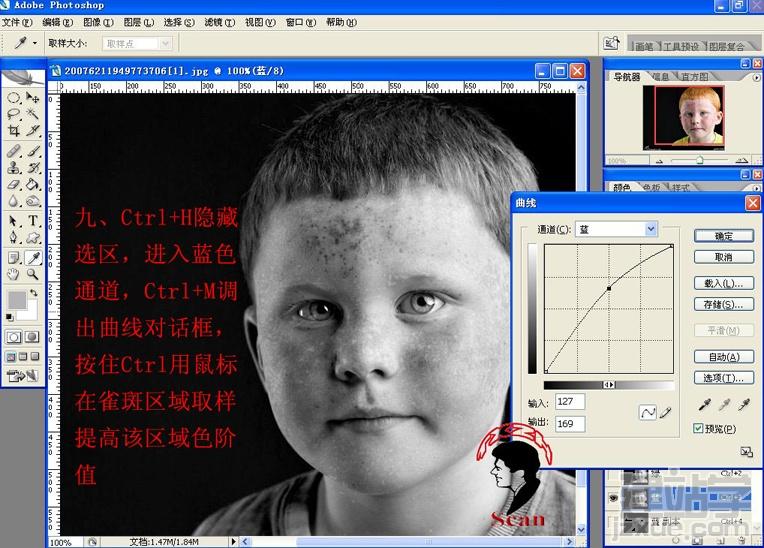Click the OK button in Curves
Image resolution: width=764 pixels, height=548 pixels.
724,236
